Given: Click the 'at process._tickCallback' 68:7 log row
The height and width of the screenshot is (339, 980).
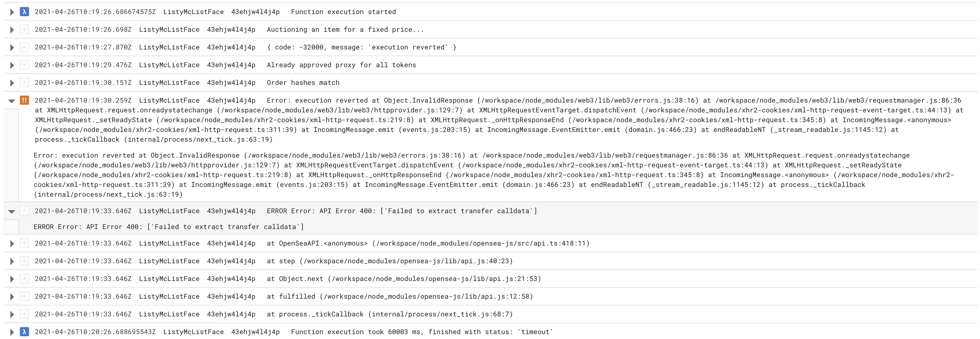Looking at the screenshot, I should point(491,314).
